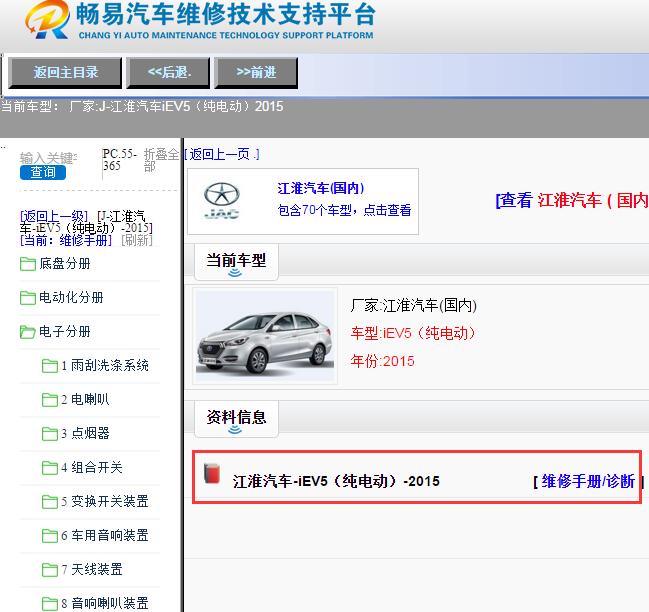649x612 pixels.
Task: Open the 维修手册/诊断 link
Action: [588, 481]
